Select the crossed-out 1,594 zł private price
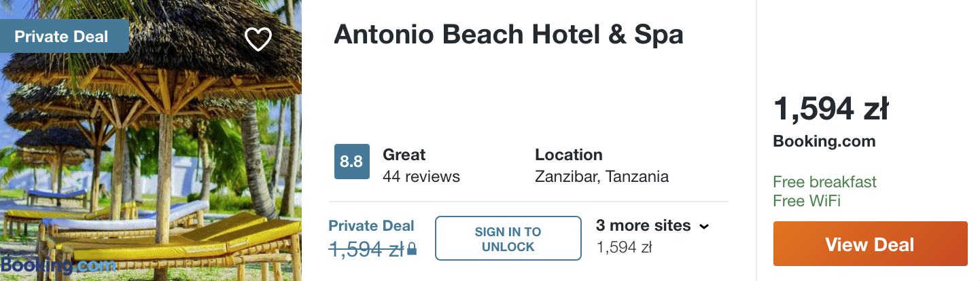Viewport: 980px width, 281px height. [x=366, y=250]
